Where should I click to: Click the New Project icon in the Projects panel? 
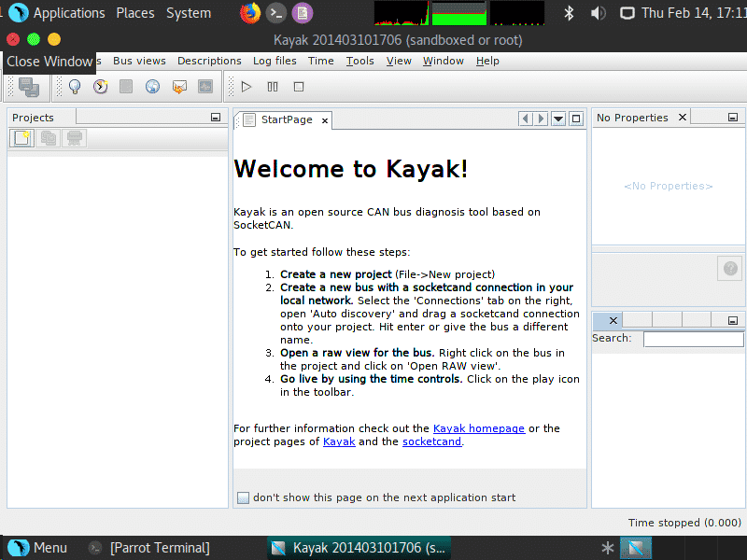coord(21,138)
